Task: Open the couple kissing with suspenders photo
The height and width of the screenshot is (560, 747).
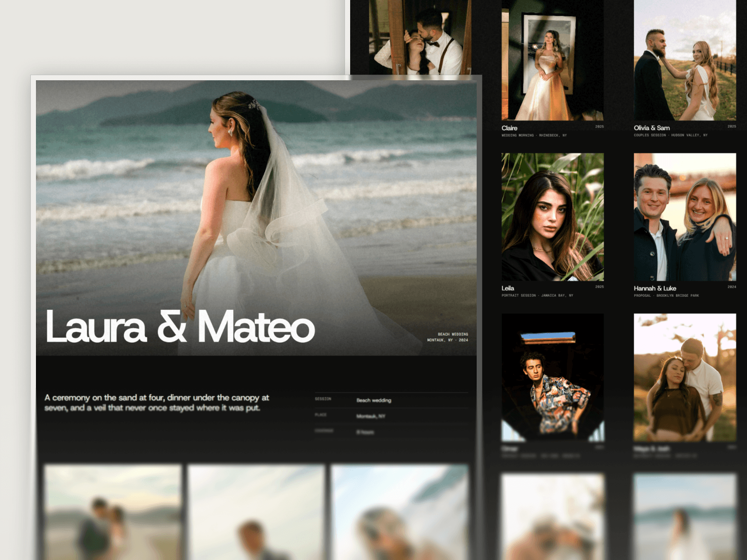Action: coord(420,37)
